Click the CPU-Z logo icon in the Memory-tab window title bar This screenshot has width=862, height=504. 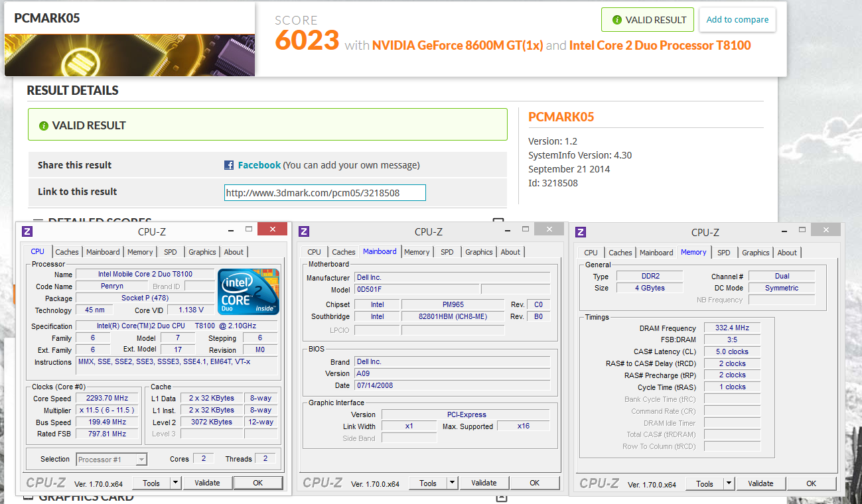(x=581, y=232)
